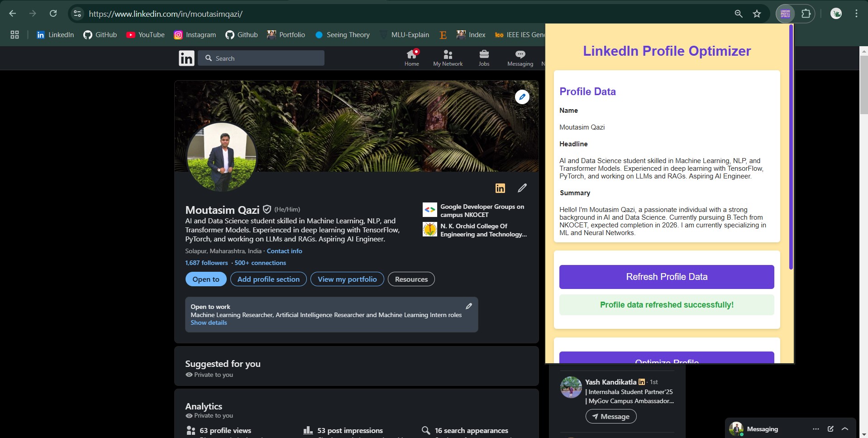Click the edit cover photo pencil icon

522,97
